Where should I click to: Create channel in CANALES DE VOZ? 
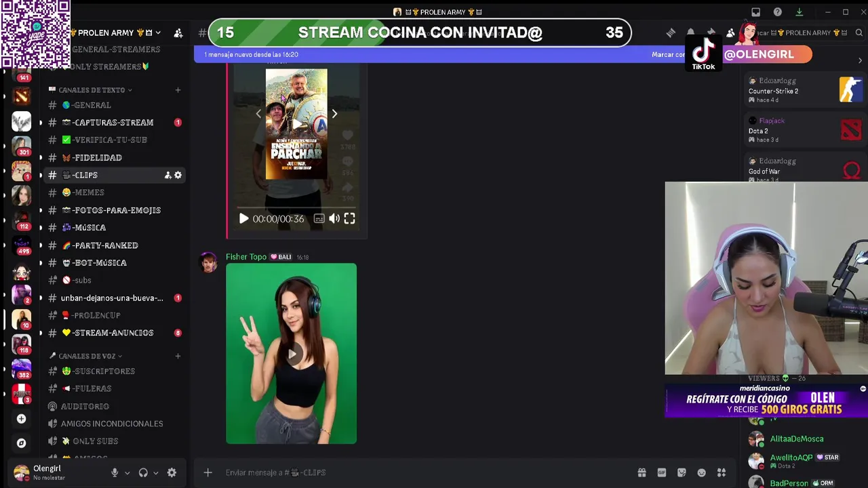(178, 356)
